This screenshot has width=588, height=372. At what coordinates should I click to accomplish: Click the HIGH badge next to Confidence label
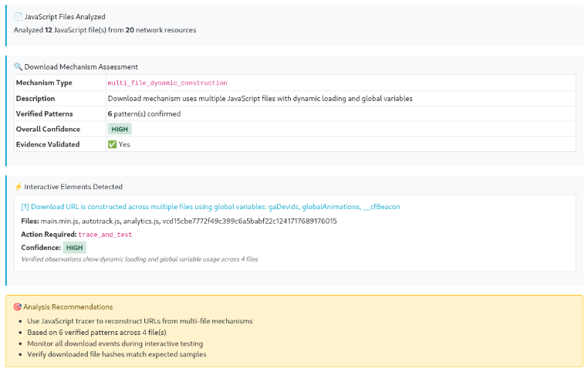coord(74,248)
